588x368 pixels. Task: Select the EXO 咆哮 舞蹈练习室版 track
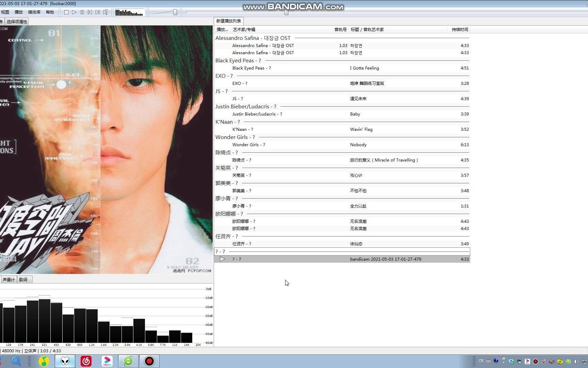342,83
